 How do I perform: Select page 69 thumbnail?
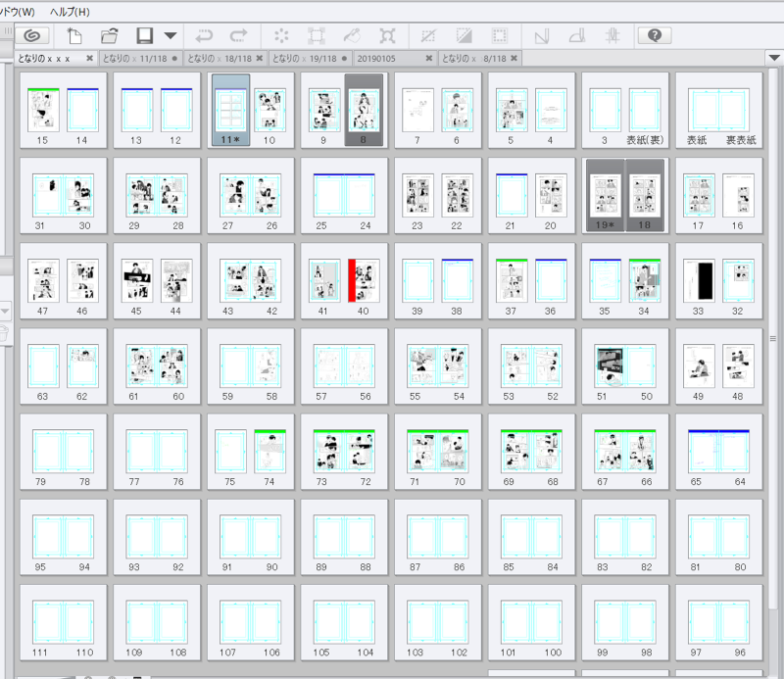[x=515, y=452]
